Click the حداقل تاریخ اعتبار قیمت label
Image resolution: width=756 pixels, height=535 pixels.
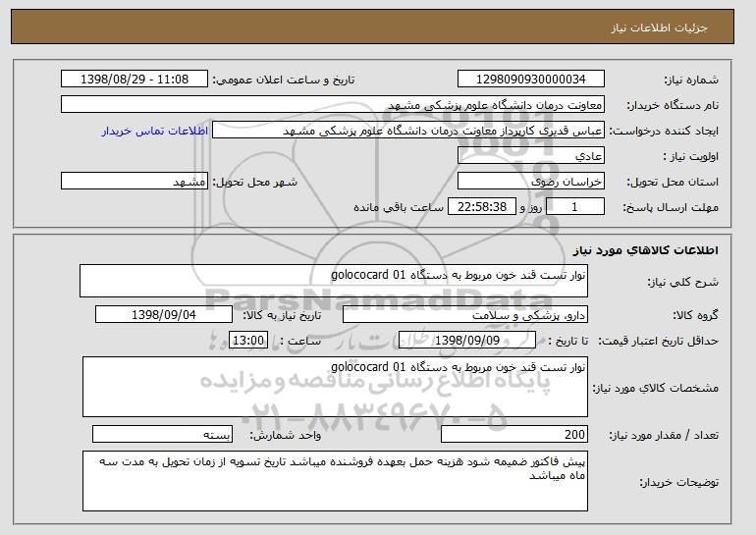click(659, 342)
